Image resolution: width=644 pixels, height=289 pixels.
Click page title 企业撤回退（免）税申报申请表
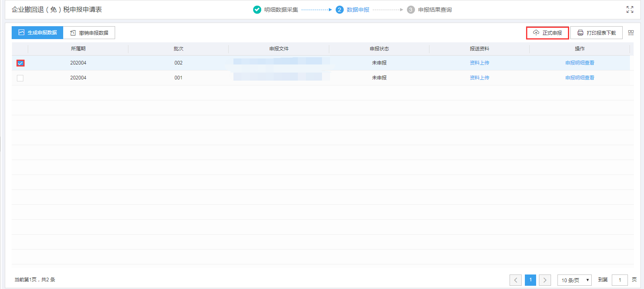pyautogui.click(x=57, y=10)
